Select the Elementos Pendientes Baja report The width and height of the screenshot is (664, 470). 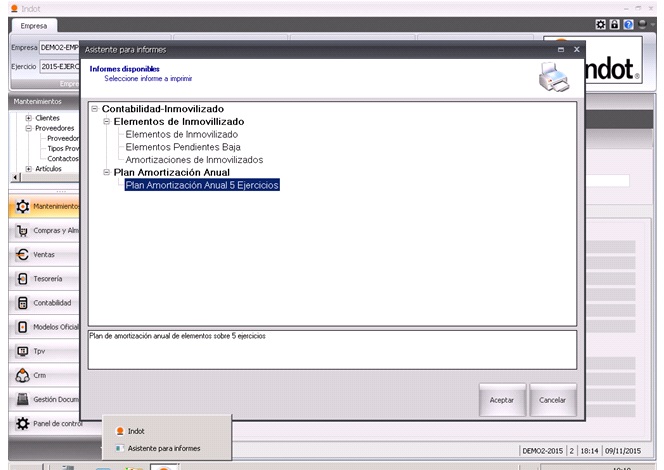point(181,146)
